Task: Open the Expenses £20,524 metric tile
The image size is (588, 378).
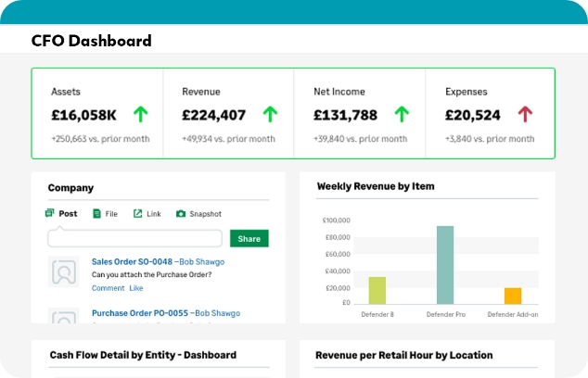Action: [x=489, y=114]
